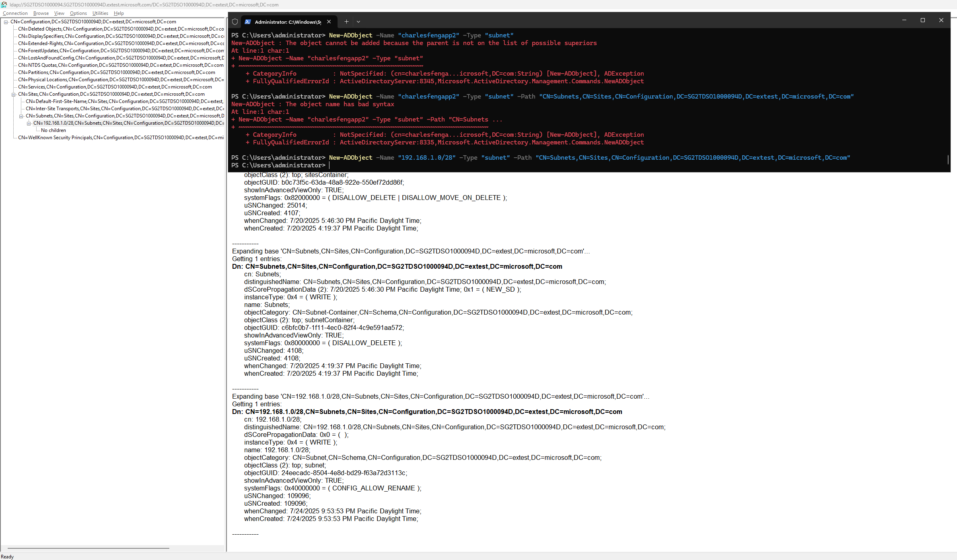
Task: Open the View menu
Action: point(59,13)
